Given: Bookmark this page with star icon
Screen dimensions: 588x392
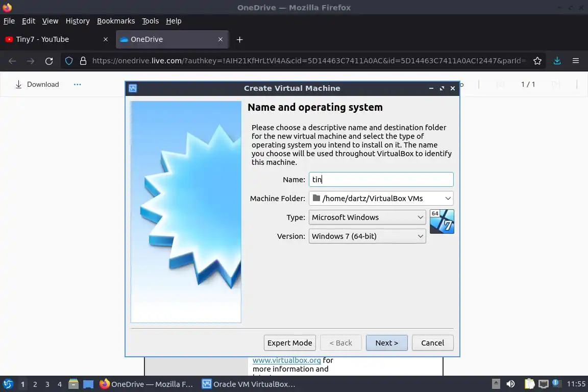Looking at the screenshot, I should coord(537,61).
